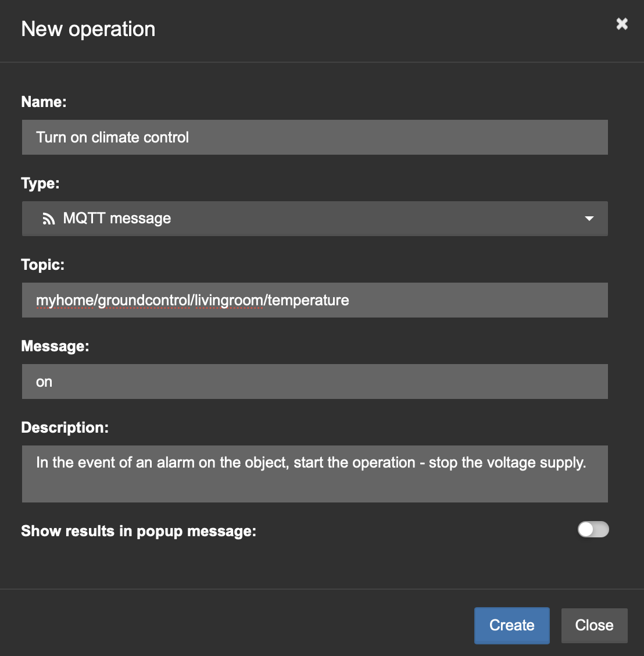644x656 pixels.
Task: Close the New operation dialog with the X icon
Action: point(622,24)
